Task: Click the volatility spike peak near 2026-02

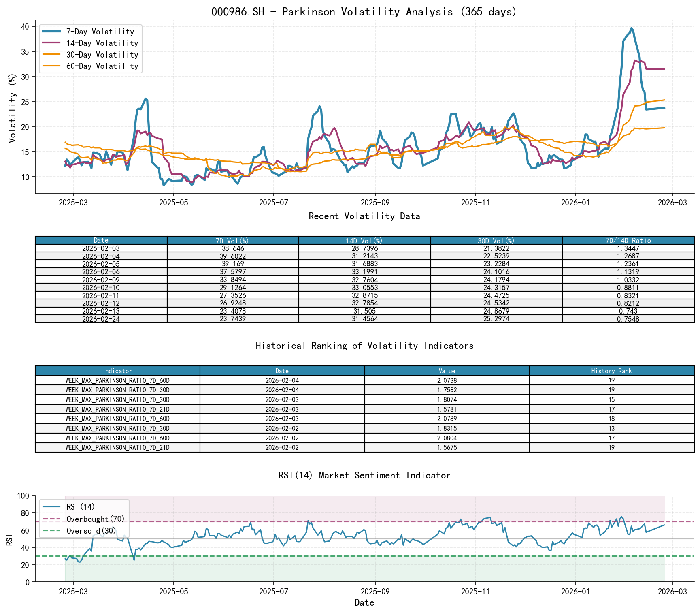Action: coord(631,28)
